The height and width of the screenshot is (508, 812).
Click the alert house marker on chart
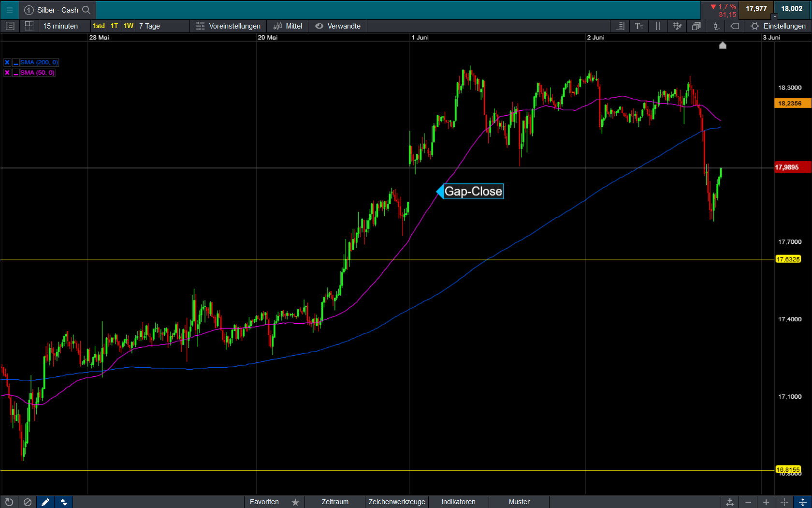point(723,45)
